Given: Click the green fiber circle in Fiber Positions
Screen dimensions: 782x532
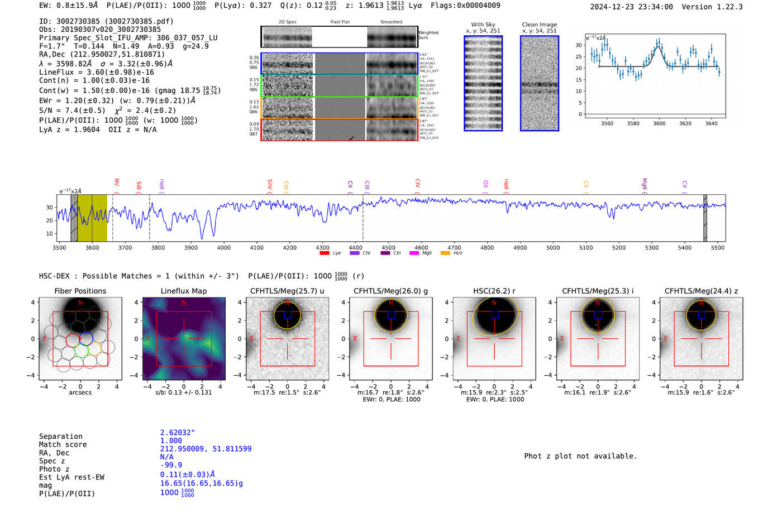Looking at the screenshot, I should pos(82,351).
